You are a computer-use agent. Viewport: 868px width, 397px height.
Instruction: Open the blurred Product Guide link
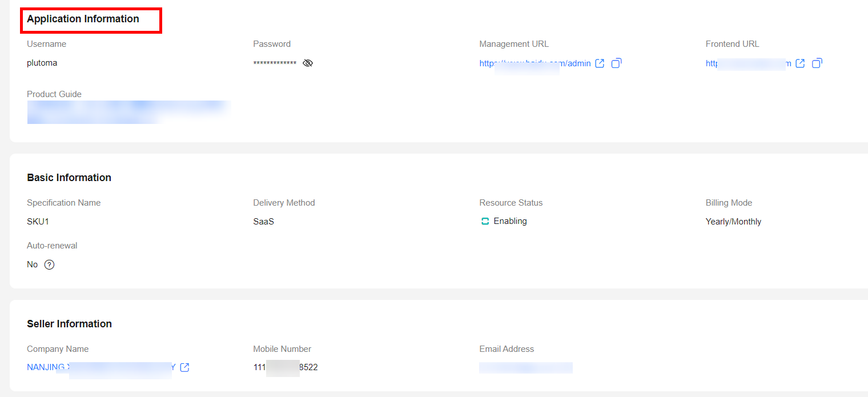128,112
